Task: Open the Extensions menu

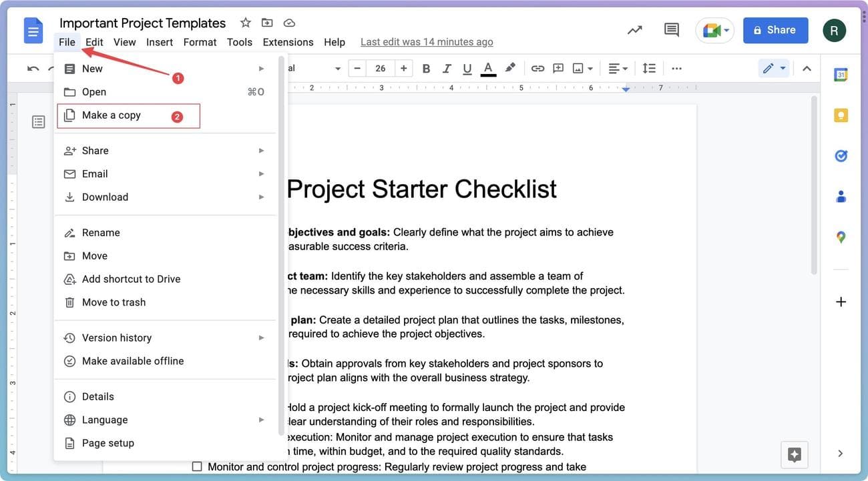Action: coord(288,42)
